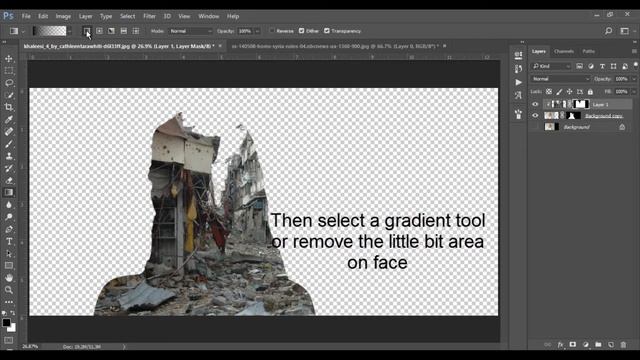Open gradient Opacity slider dropdown arrow

tap(257, 31)
